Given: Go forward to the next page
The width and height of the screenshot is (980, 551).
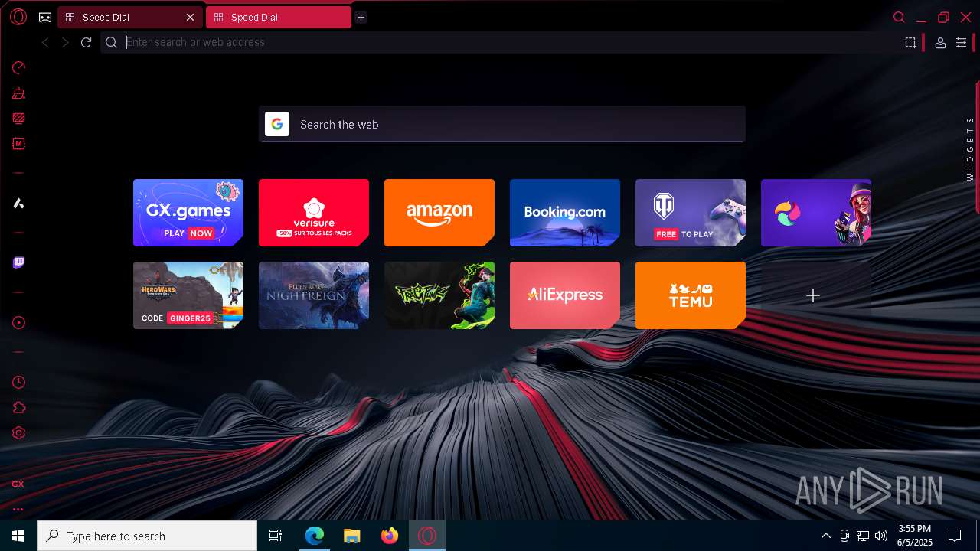Looking at the screenshot, I should click(x=65, y=43).
